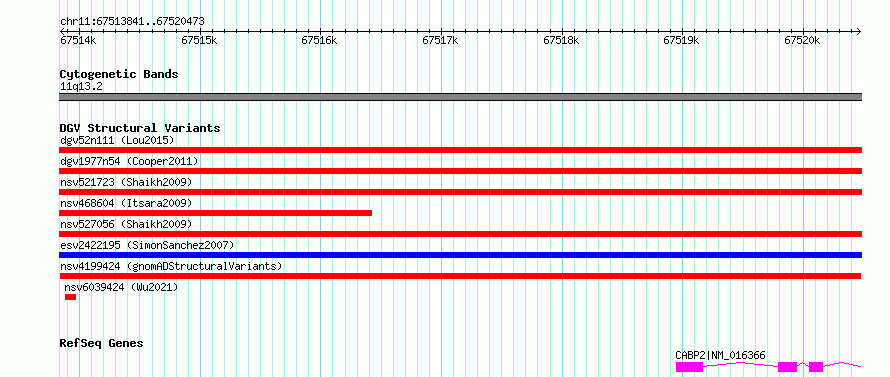Click the 67515k ruler tick label

pos(199,40)
